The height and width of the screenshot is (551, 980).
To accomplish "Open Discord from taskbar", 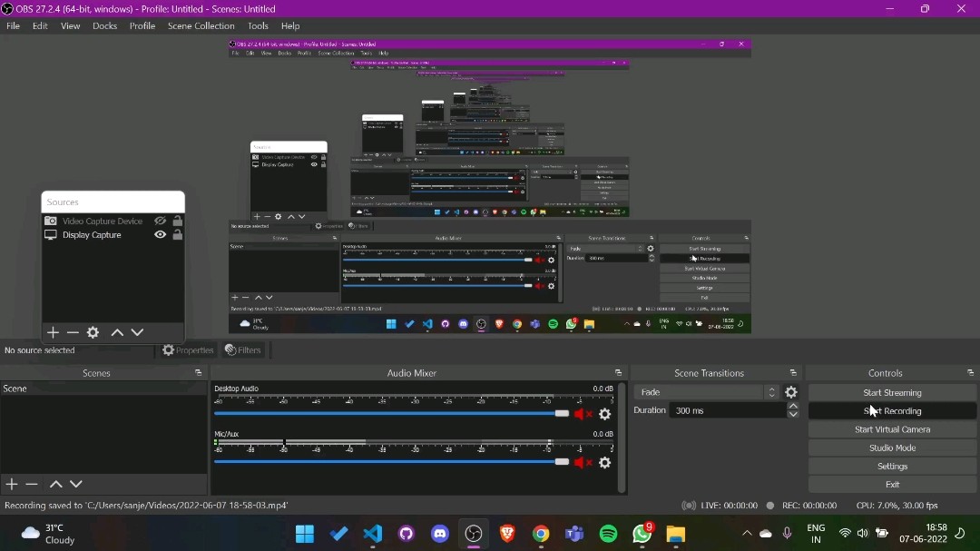I will click(x=440, y=534).
